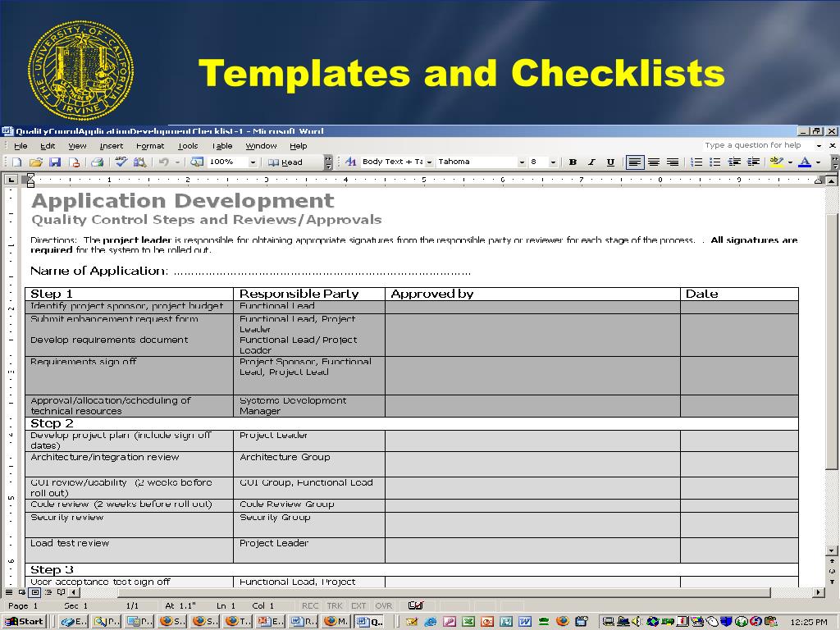
Task: Save the document with the floppy disk icon
Action: [x=55, y=162]
